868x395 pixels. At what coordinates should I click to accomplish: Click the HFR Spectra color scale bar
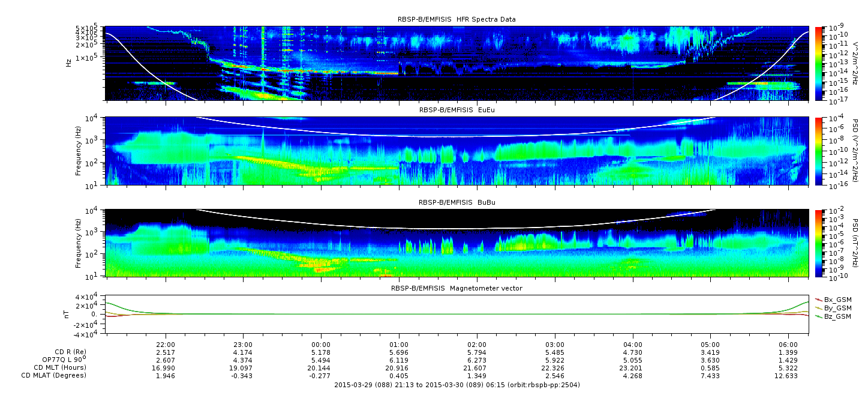pyautogui.click(x=818, y=63)
